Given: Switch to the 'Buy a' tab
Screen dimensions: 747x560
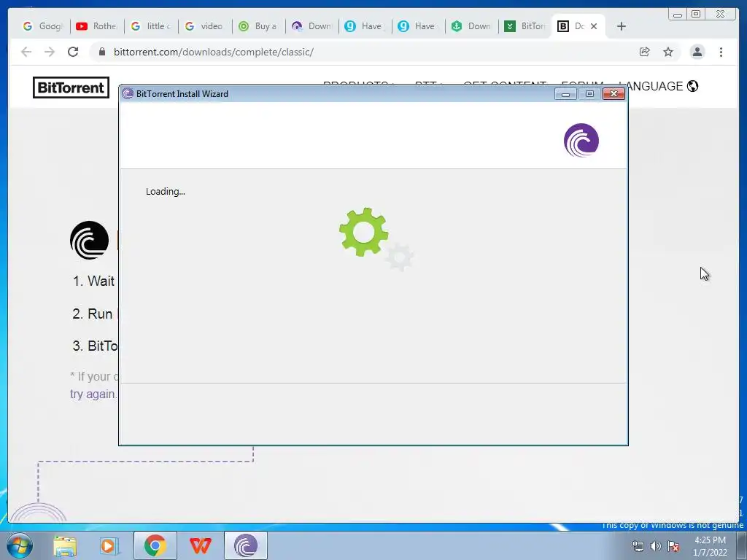Looking at the screenshot, I should pyautogui.click(x=258, y=26).
